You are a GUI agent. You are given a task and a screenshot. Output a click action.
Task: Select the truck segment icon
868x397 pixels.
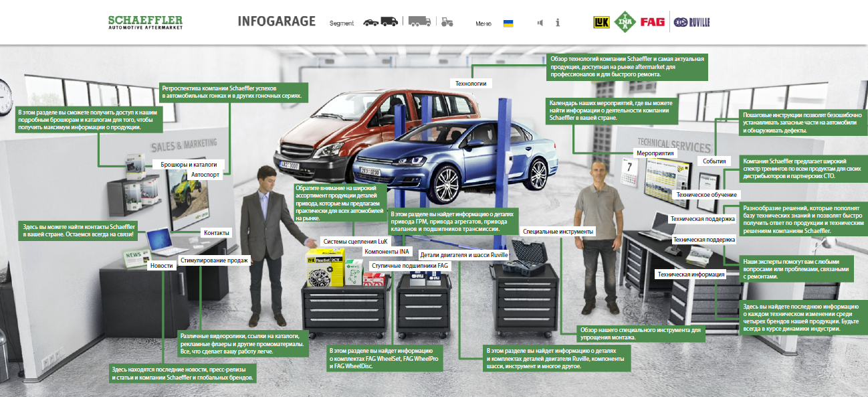click(x=419, y=22)
